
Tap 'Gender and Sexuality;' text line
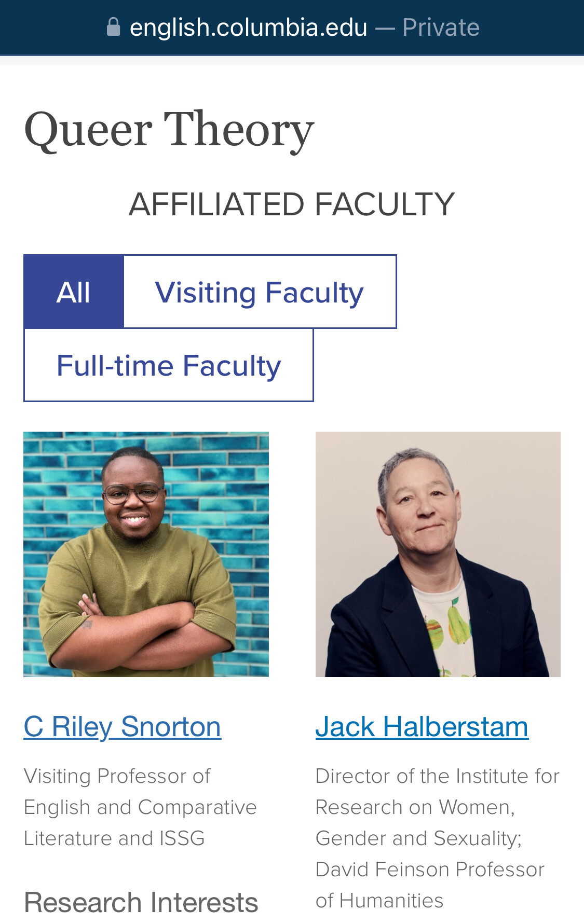pyautogui.click(x=419, y=838)
